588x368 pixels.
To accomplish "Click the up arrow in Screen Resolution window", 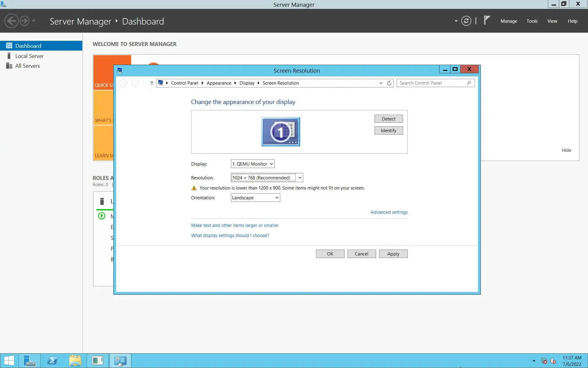I will (152, 83).
